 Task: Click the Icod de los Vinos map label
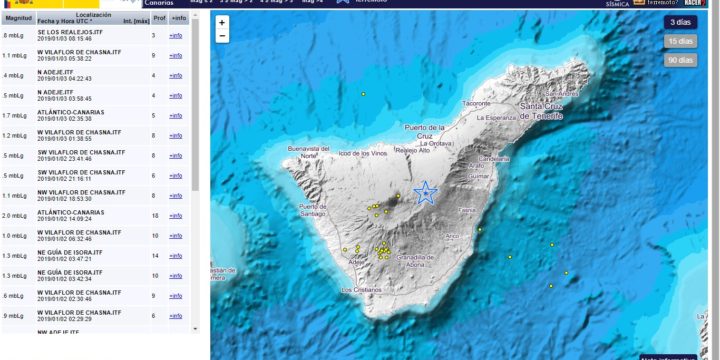click(363, 153)
